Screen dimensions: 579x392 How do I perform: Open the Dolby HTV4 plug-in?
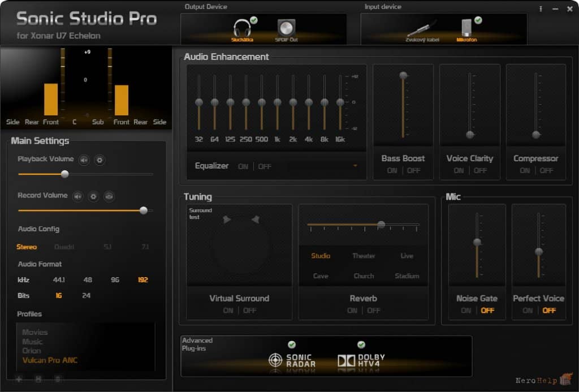[361, 360]
